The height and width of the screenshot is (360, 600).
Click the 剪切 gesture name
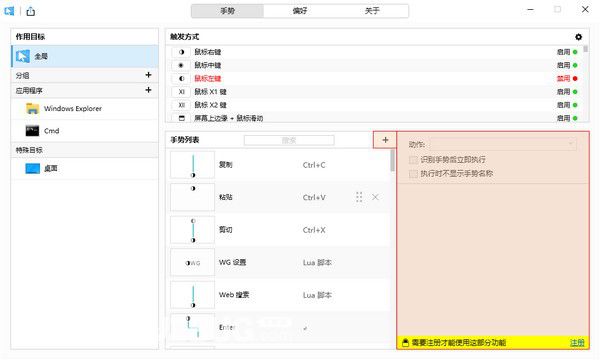(x=225, y=230)
